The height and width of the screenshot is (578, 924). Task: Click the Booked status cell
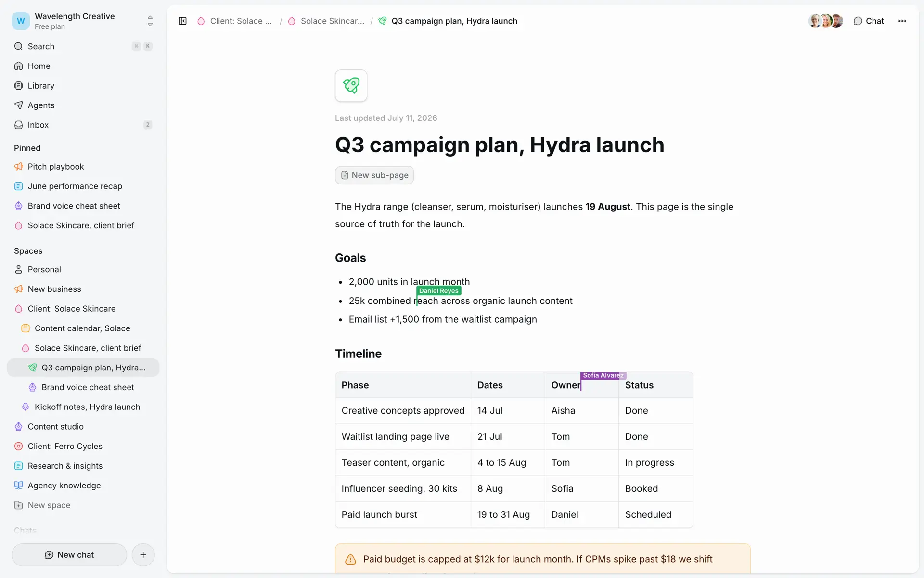tap(655, 489)
